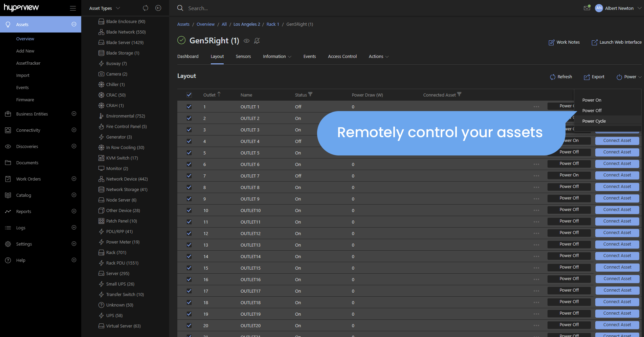Click the Connected Asset column filter icon
Viewport: 644px width, 337px height.
pos(459,94)
